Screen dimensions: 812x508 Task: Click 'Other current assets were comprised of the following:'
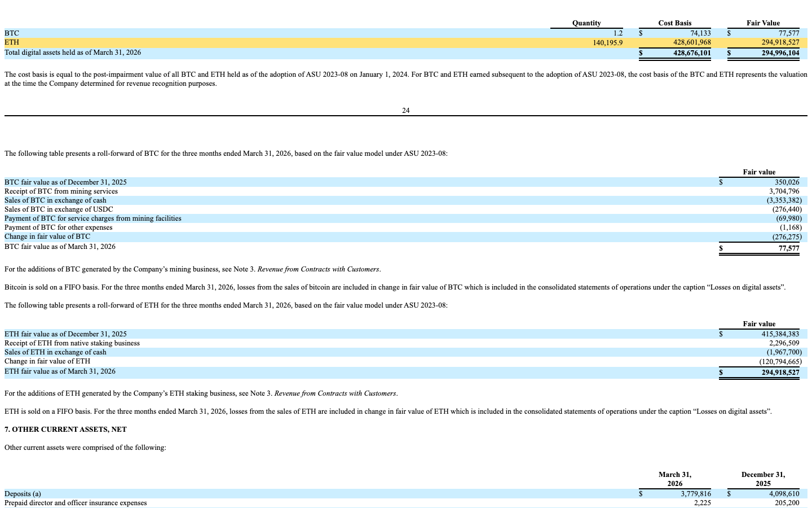[85, 448]
